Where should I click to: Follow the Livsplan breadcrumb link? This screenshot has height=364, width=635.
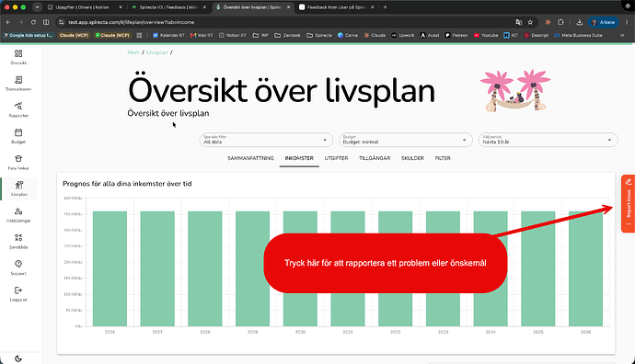(x=157, y=52)
